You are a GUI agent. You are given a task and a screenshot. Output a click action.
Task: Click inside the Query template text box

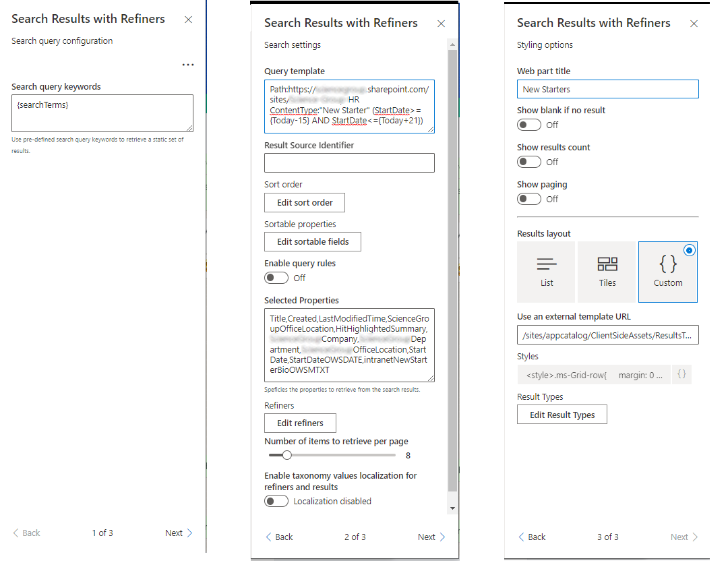pyautogui.click(x=349, y=106)
